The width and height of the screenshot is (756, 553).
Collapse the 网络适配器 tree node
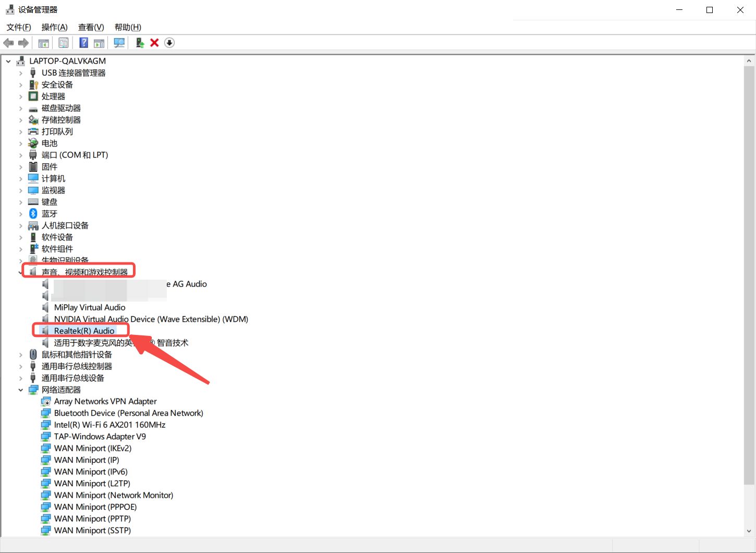click(21, 390)
